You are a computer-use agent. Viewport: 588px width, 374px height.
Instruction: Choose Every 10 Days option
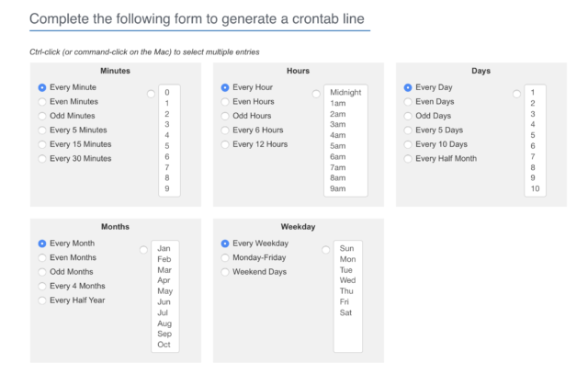coord(408,144)
